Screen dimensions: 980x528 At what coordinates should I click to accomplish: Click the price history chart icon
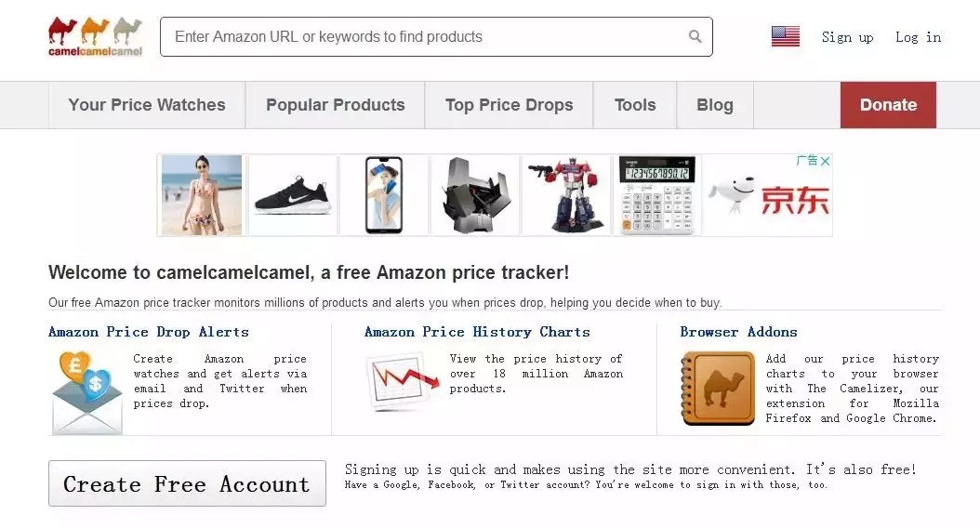(x=403, y=382)
